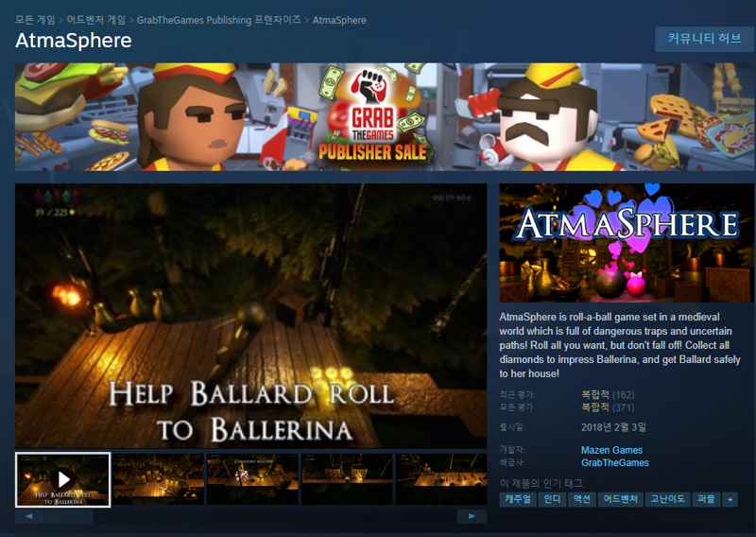This screenshot has height=537, width=756.
Task: View recent reviews 복합적 (162)
Action: 608,394
